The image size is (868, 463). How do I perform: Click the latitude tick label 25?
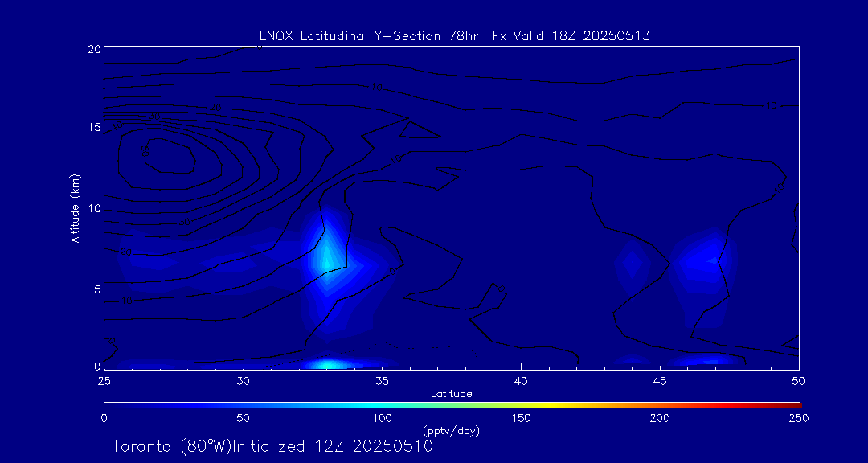tap(104, 381)
